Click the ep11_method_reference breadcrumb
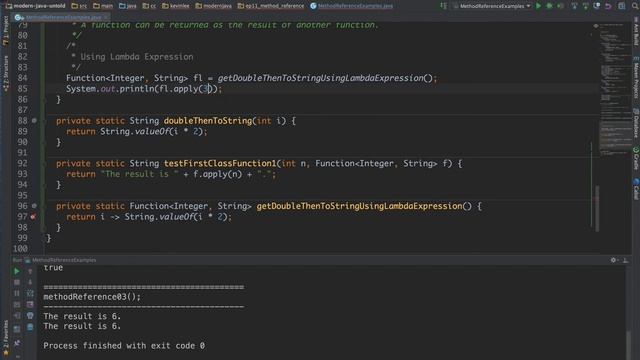Image resolution: width=640 pixels, height=360 pixels. tap(271, 6)
